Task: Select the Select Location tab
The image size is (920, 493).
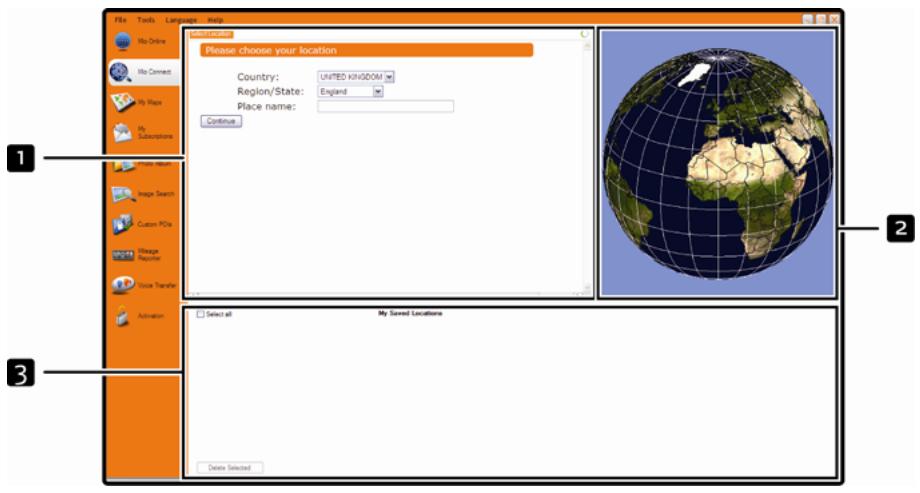Action: pos(211,35)
